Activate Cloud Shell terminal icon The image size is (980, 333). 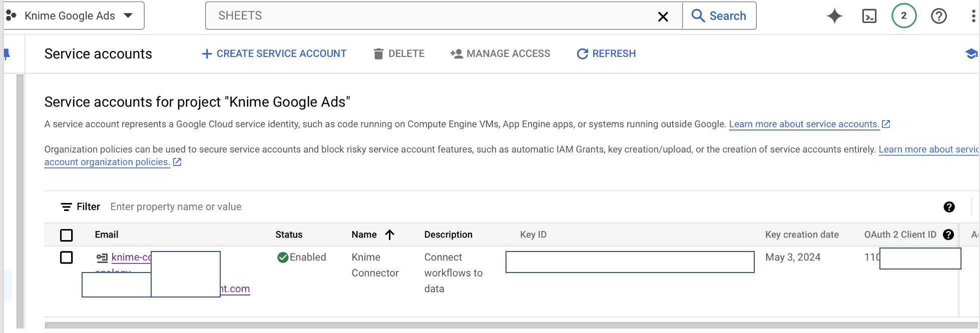[869, 16]
